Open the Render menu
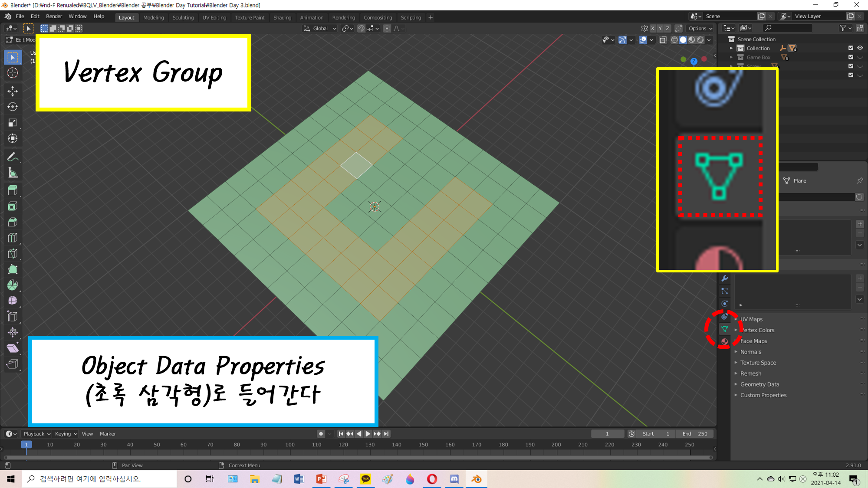Viewport: 868px width, 488px height. tap(54, 16)
